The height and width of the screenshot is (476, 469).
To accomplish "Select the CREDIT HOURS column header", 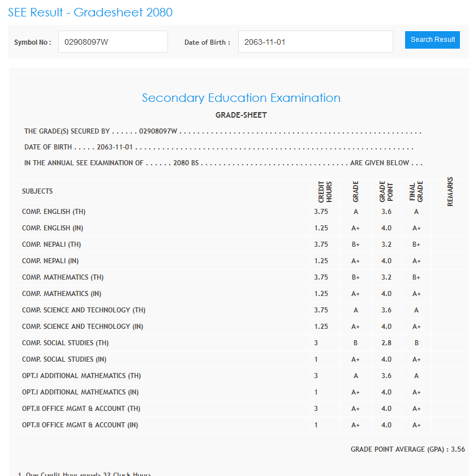I will pos(325,192).
